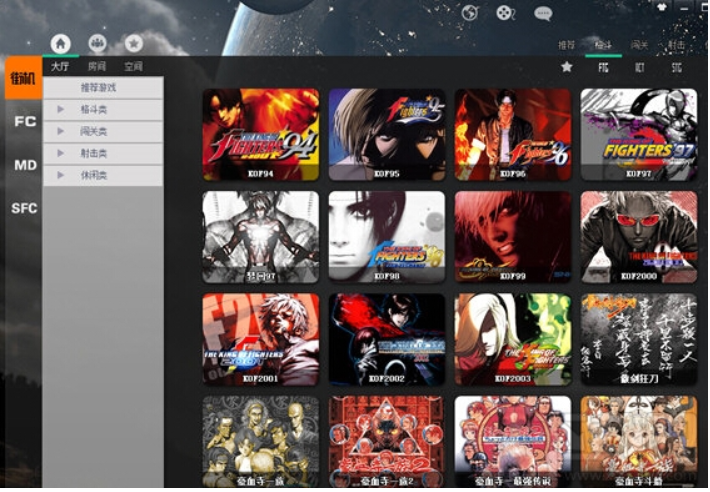The height and width of the screenshot is (492, 710).
Task: Click the star icon beside the home icon
Action: click(x=133, y=43)
